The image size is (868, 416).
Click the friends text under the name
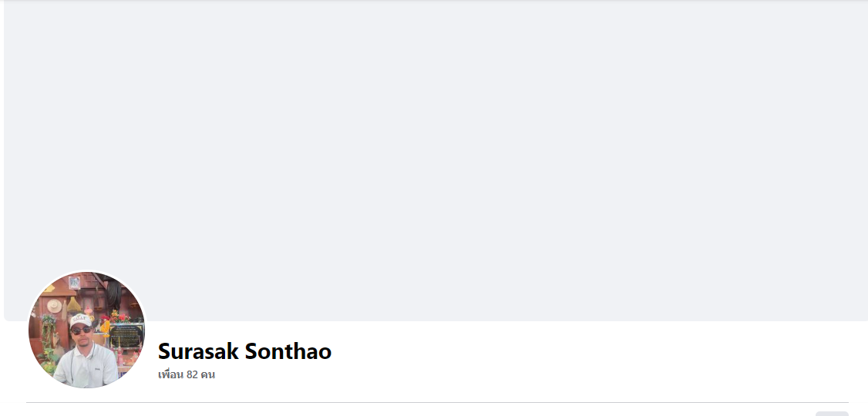pos(187,375)
